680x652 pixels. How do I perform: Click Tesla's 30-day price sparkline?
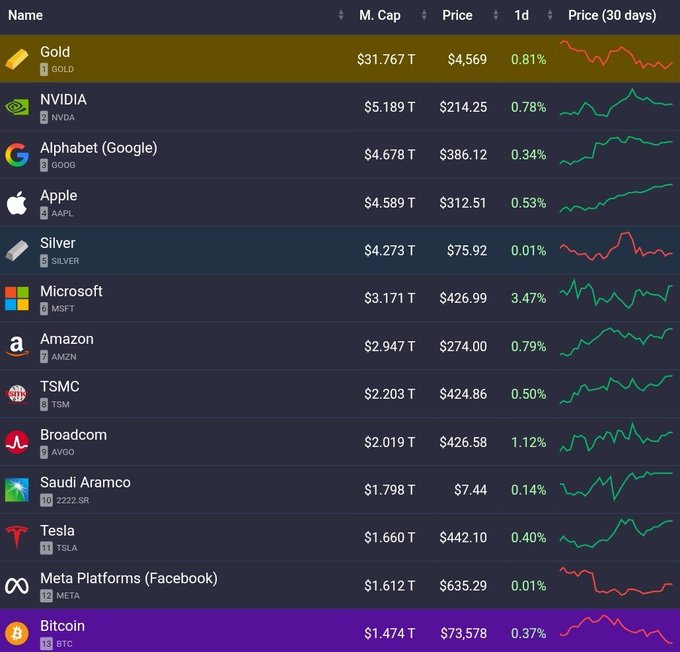(x=616, y=533)
